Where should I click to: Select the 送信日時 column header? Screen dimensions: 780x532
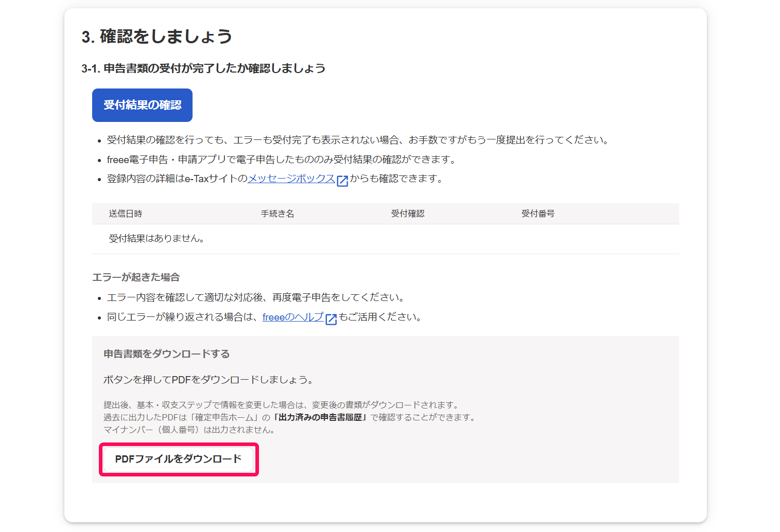coord(126,214)
